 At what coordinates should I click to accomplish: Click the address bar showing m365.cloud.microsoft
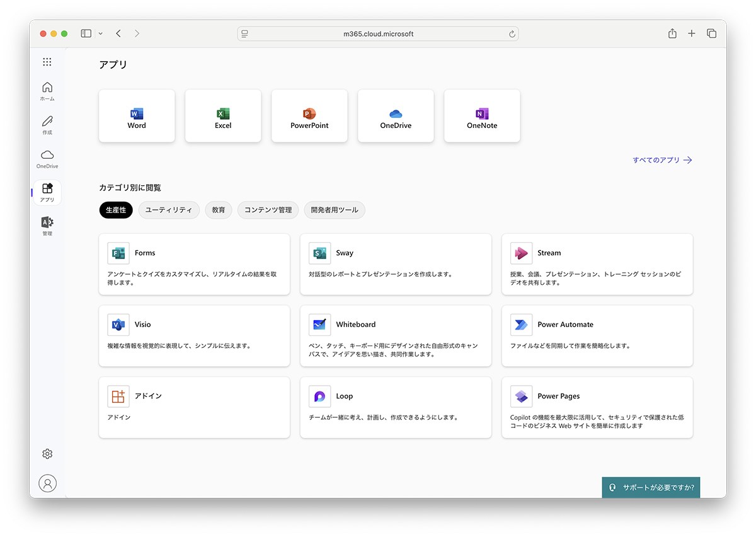click(x=378, y=34)
